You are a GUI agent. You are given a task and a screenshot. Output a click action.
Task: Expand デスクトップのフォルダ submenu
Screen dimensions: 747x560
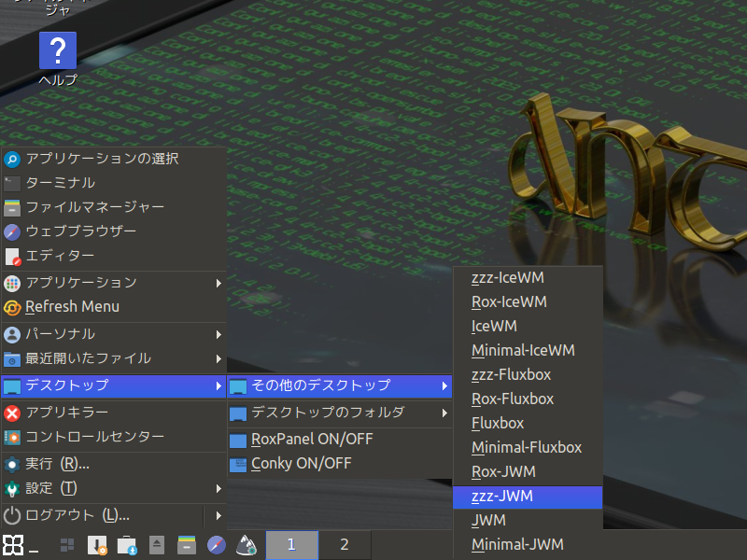339,413
